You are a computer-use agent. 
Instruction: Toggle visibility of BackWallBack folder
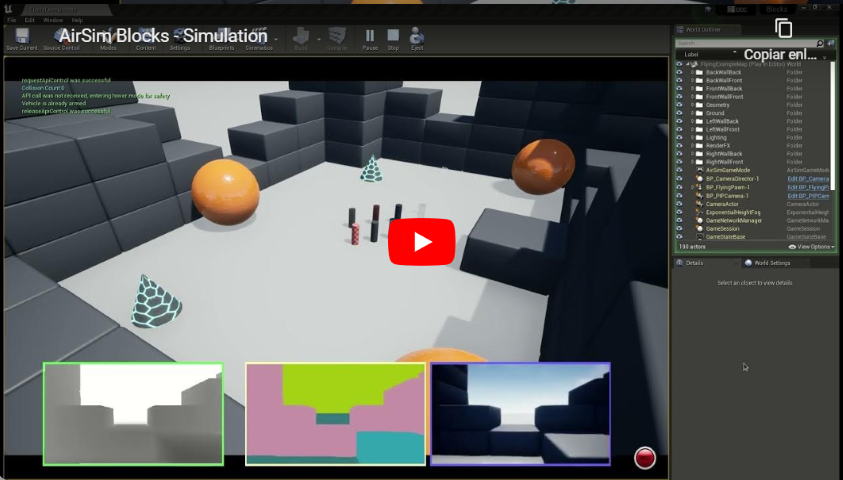click(x=680, y=72)
